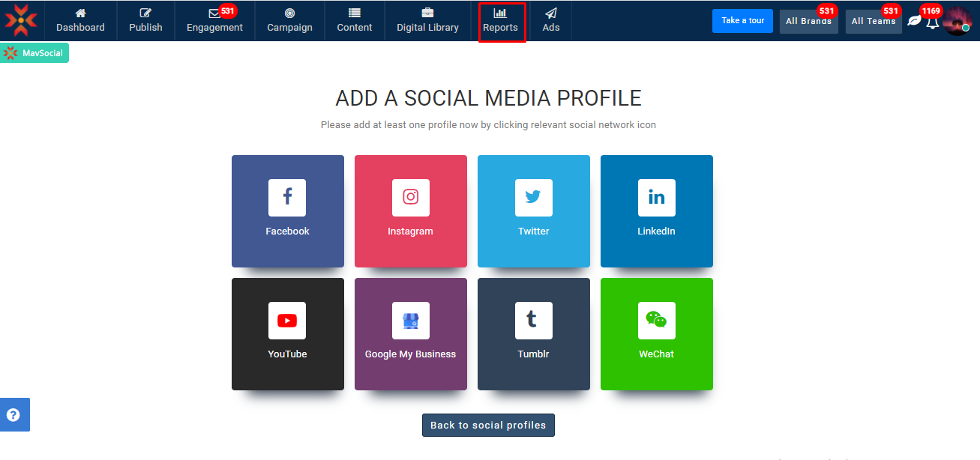The image size is (980, 460).
Task: Go to the Reports menu
Action: click(x=501, y=21)
